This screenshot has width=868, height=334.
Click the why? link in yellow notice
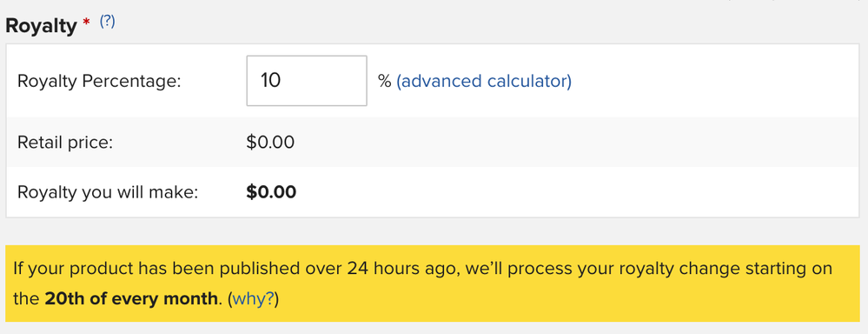coord(253,299)
